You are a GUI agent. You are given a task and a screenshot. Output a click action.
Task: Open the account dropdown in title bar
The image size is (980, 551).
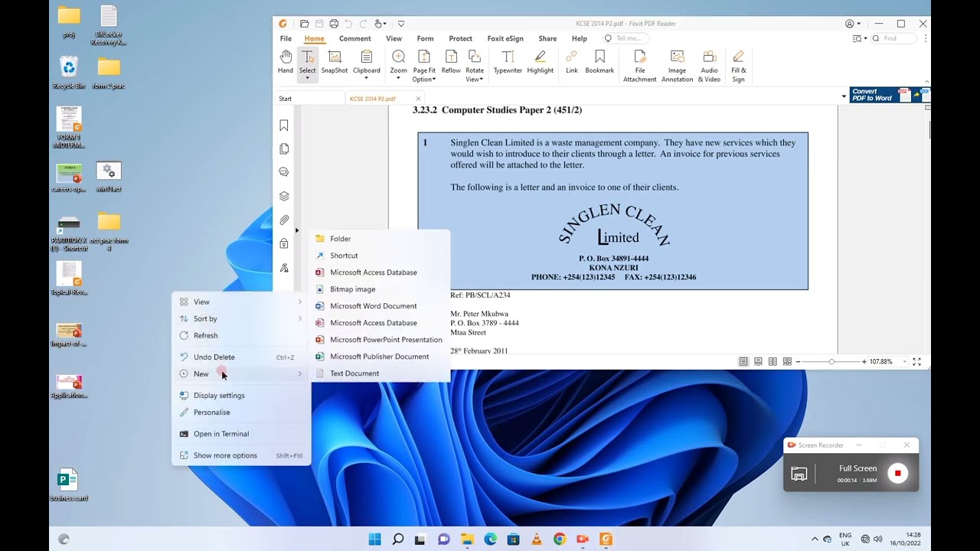(853, 24)
